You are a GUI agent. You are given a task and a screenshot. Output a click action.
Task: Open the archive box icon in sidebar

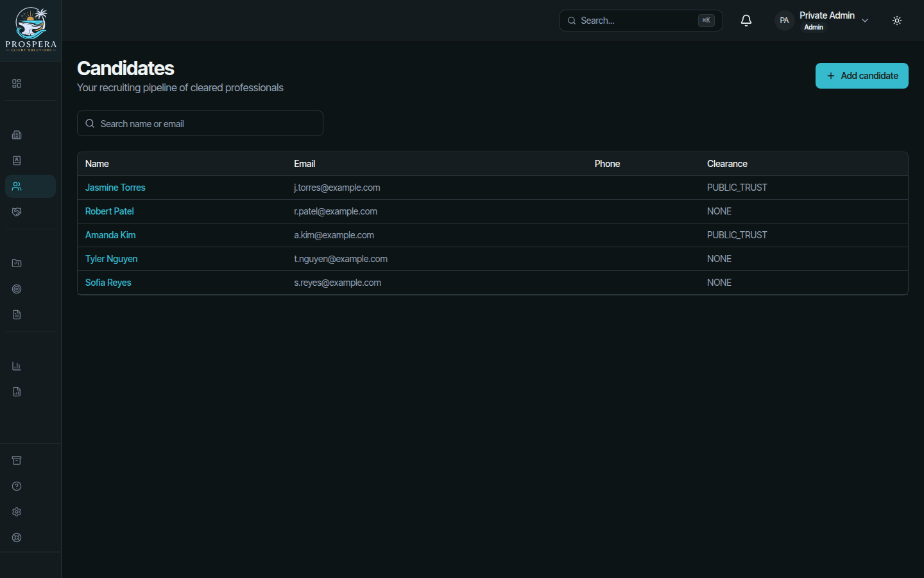tap(17, 460)
